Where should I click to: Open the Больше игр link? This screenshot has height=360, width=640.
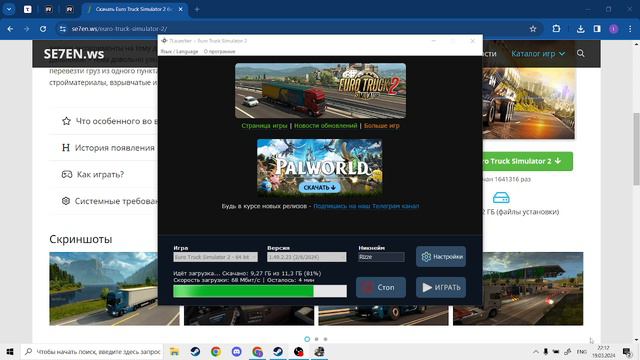(382, 126)
